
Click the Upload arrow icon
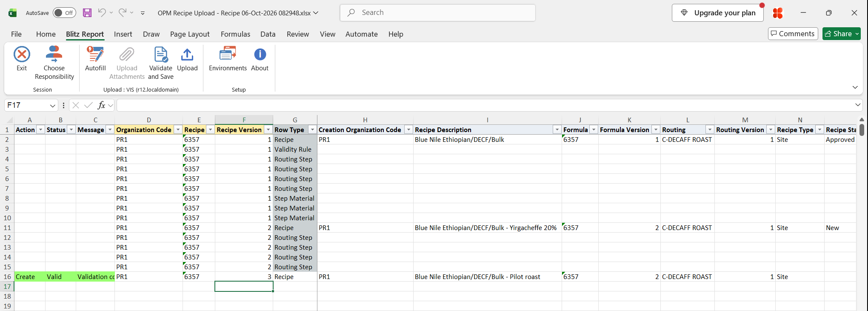[x=187, y=55]
